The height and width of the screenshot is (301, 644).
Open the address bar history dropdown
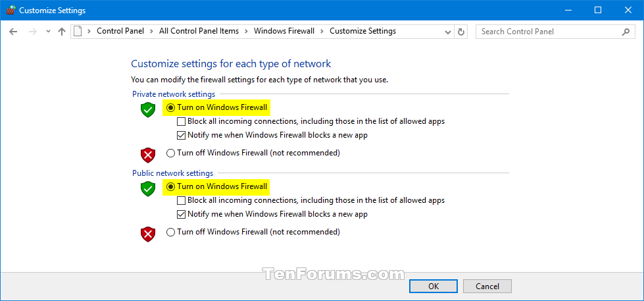coord(448,32)
